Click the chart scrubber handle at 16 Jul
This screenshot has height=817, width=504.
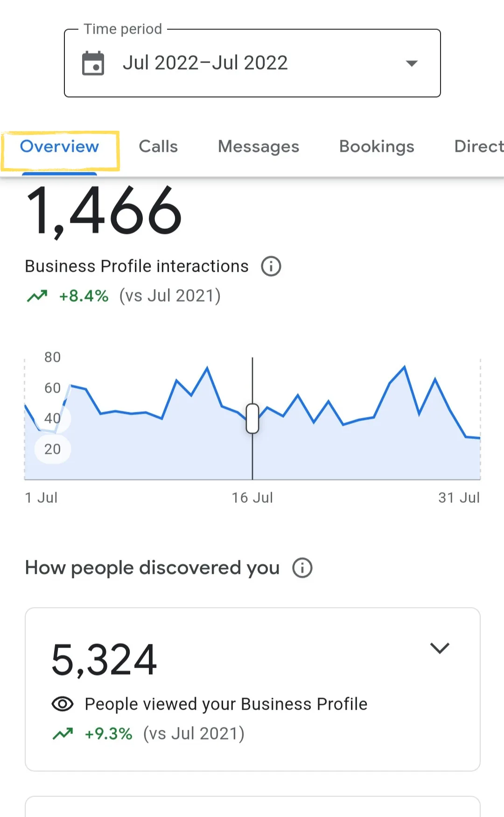point(252,418)
